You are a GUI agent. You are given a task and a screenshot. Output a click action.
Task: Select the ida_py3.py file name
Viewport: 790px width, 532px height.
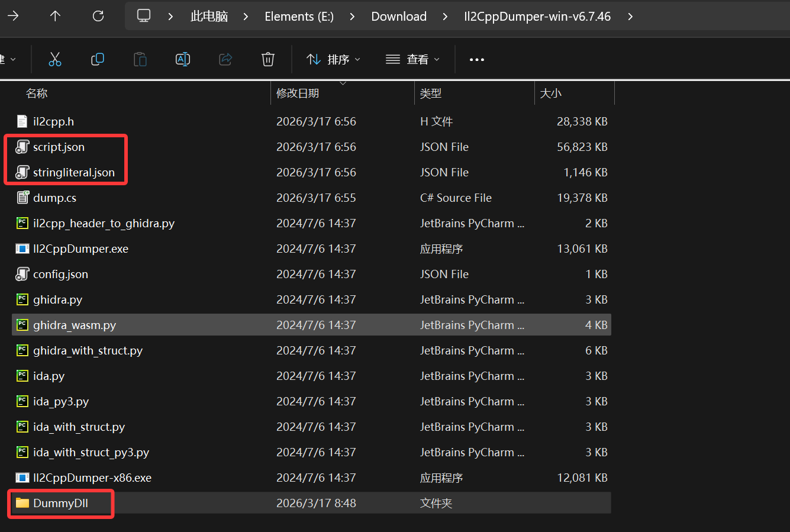tap(61, 401)
